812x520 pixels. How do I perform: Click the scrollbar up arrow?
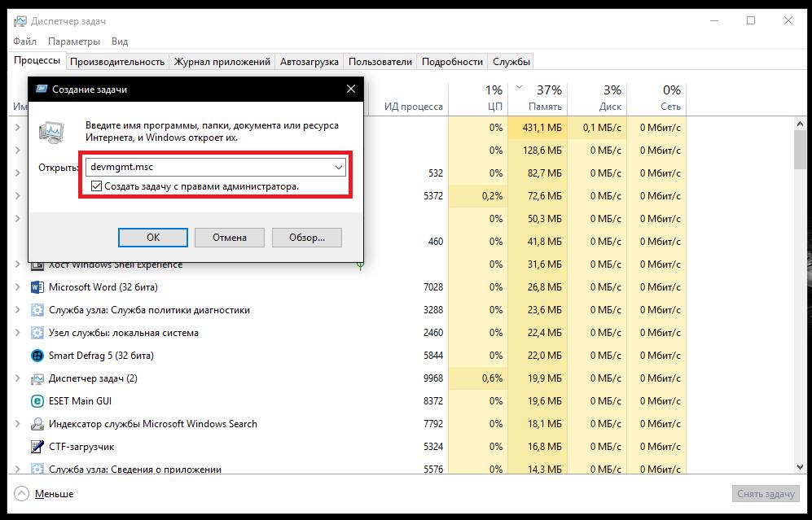pyautogui.click(x=800, y=125)
